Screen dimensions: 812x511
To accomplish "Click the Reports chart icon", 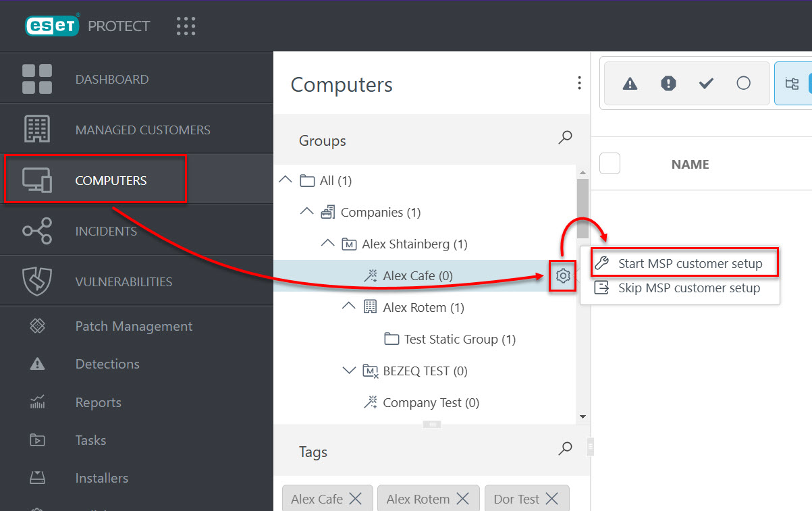I will click(37, 402).
